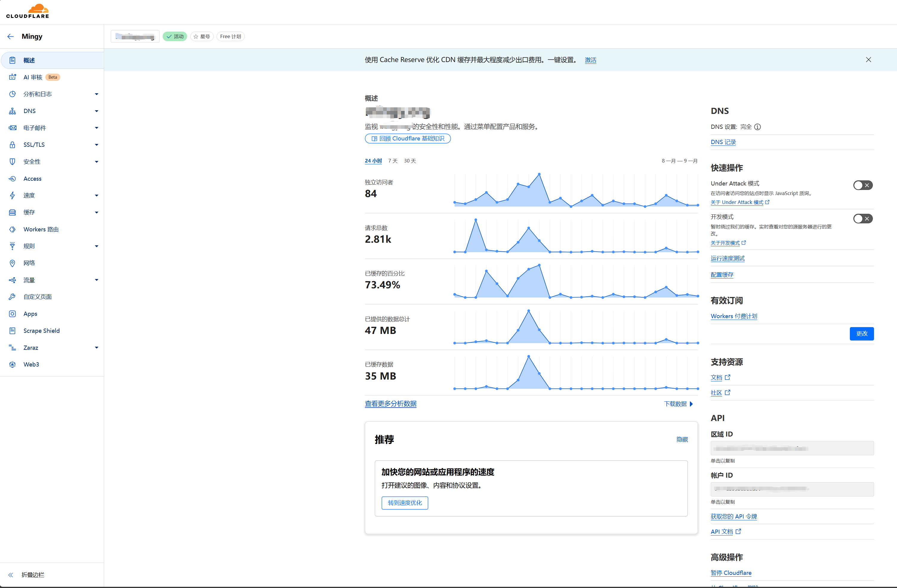Star the site with 星号 button
897x588 pixels.
[202, 37]
